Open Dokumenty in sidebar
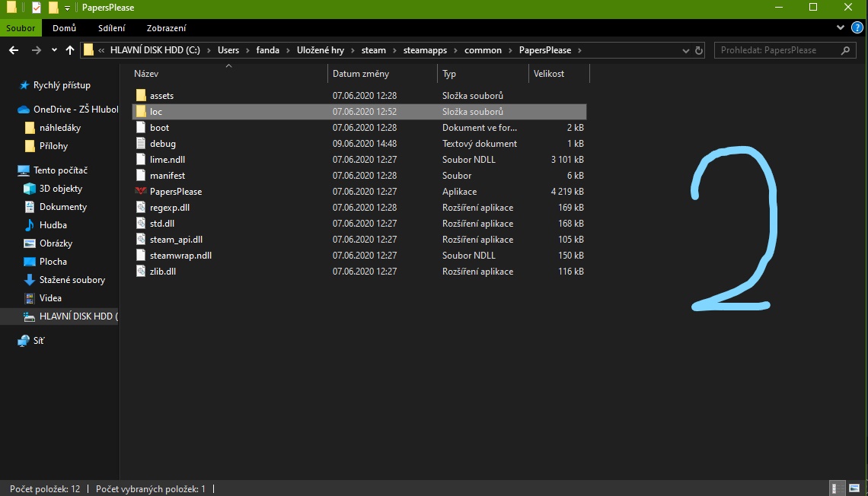The width and height of the screenshot is (868, 496). (62, 207)
